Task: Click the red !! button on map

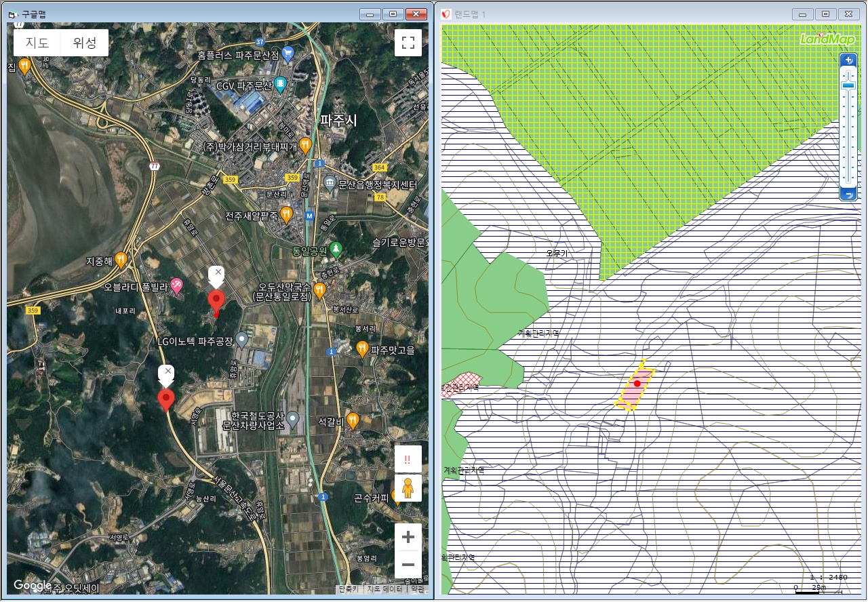Action: point(408,459)
